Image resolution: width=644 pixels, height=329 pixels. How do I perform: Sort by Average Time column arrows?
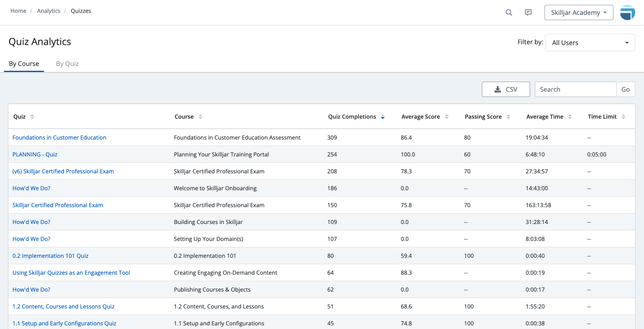(x=570, y=117)
